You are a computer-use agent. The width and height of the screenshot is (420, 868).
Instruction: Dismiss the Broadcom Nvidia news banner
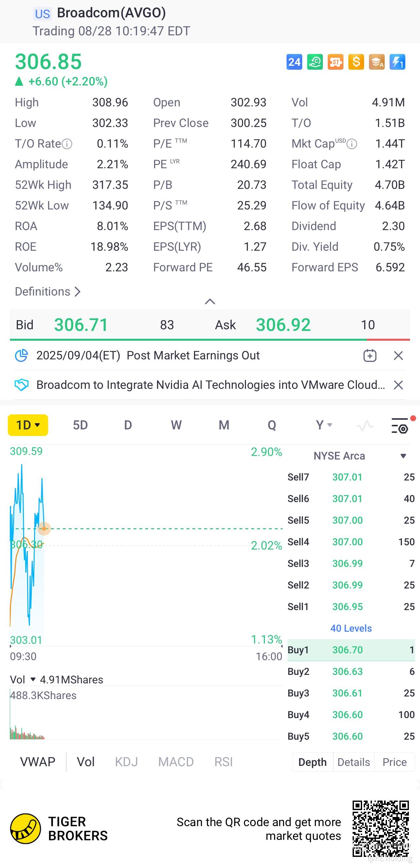click(x=398, y=385)
